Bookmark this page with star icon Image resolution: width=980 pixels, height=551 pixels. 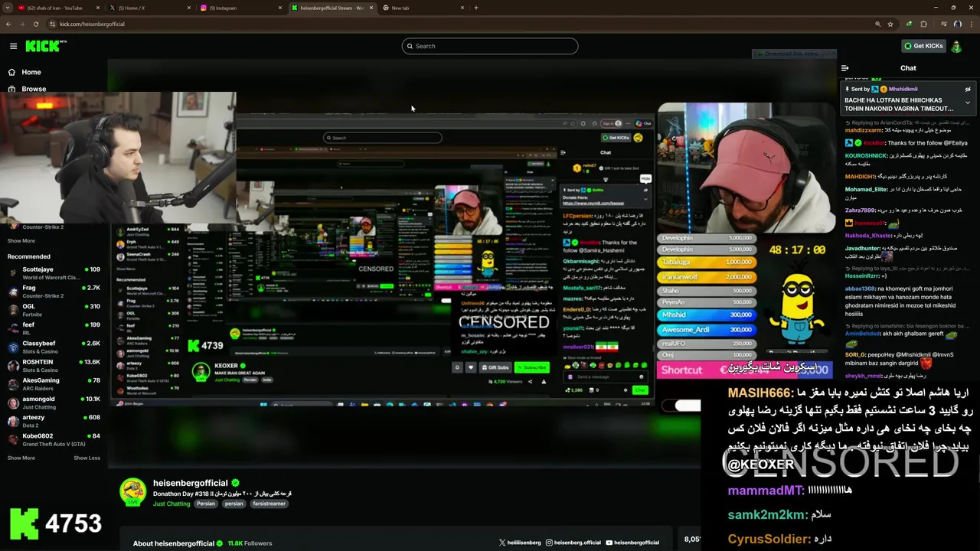[x=890, y=24]
